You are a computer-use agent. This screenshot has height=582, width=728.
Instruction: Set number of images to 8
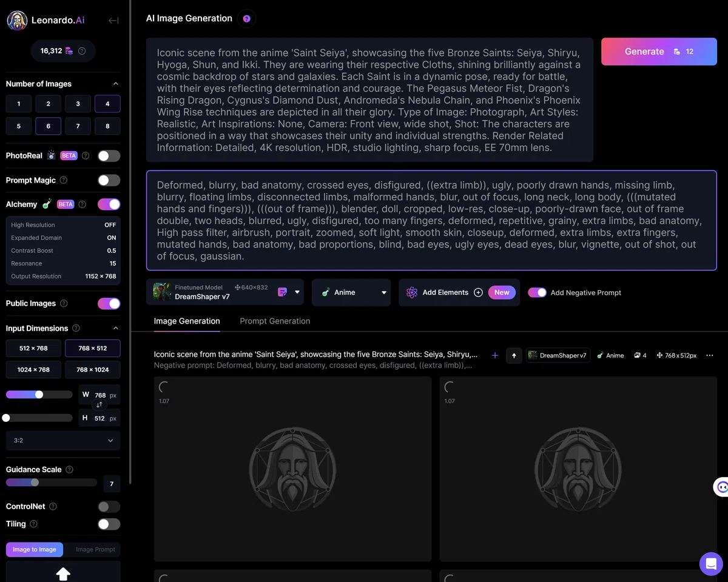(x=107, y=126)
